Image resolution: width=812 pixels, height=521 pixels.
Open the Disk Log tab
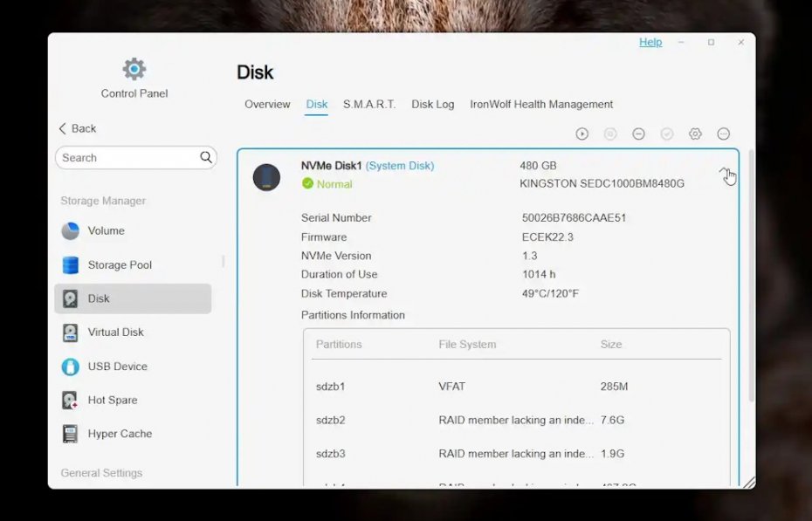pos(432,105)
